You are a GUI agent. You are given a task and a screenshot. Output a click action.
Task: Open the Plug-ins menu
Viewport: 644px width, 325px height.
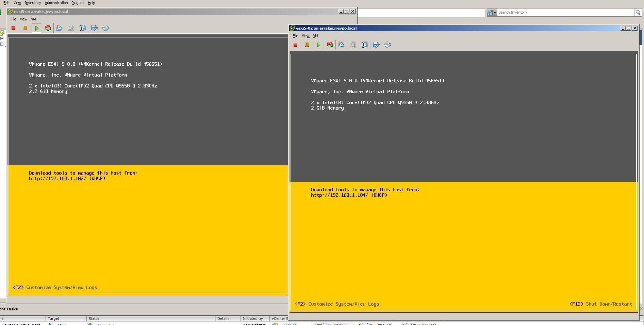pyautogui.click(x=78, y=3)
